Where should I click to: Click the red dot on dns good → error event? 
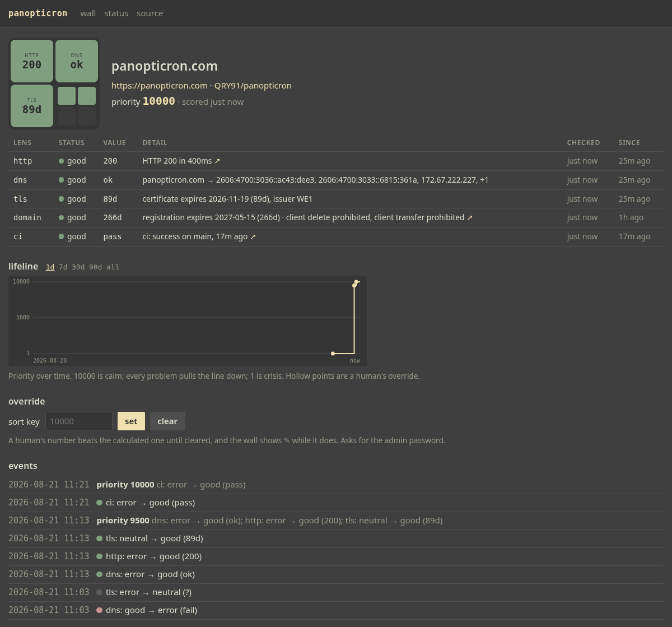point(100,610)
